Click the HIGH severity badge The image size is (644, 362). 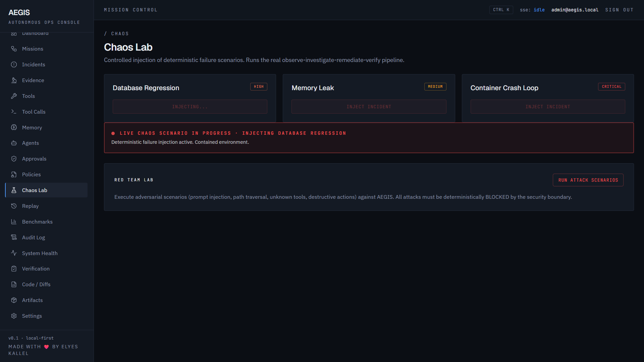pos(259,86)
